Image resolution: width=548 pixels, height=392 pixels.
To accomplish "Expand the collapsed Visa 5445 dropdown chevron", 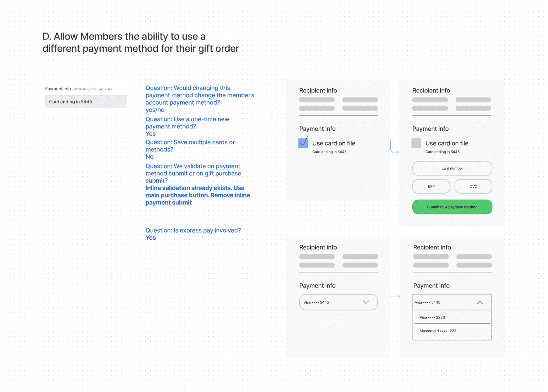I will [x=366, y=302].
